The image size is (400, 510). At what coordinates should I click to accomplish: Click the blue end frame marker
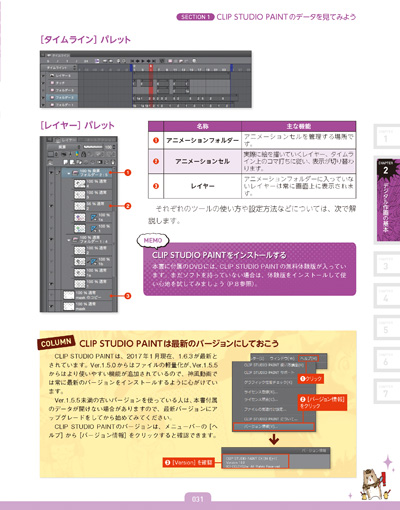tap(232, 68)
